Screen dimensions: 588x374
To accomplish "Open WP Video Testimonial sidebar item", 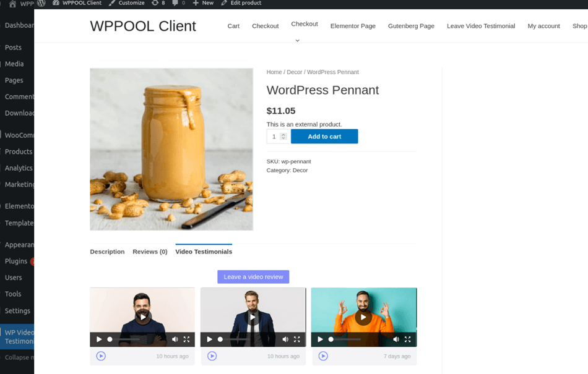I will tap(17, 336).
